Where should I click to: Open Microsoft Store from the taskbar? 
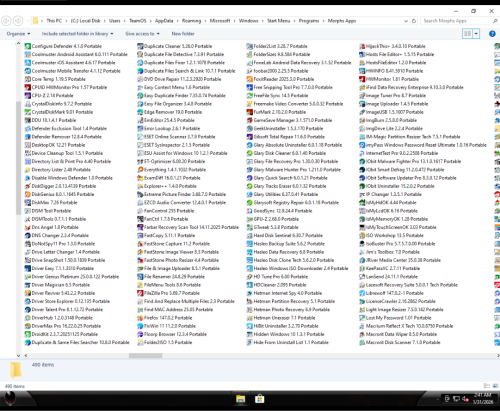[x=259, y=399]
